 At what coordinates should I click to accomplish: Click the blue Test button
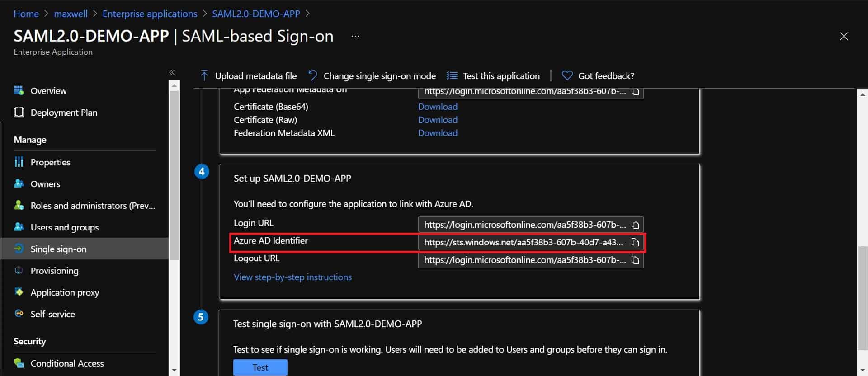(260, 367)
